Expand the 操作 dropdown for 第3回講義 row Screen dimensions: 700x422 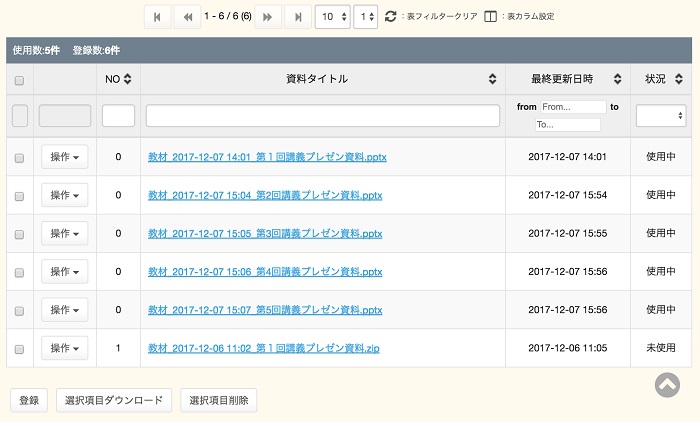(64, 233)
